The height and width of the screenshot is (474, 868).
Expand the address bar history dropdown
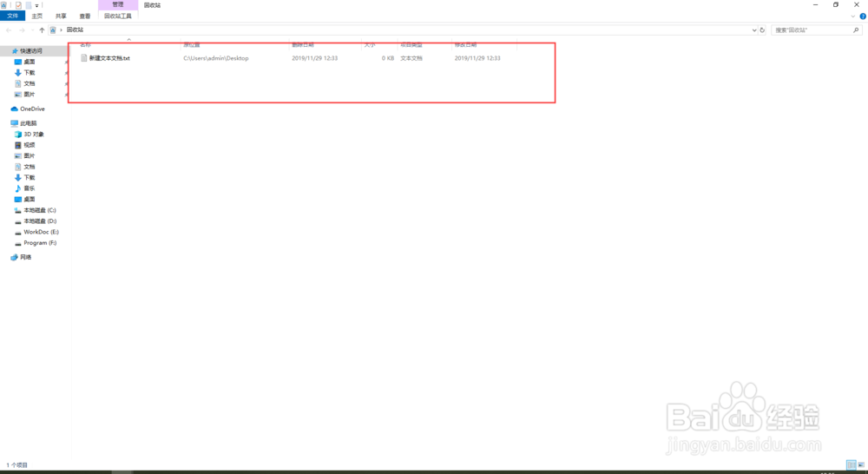point(754,30)
